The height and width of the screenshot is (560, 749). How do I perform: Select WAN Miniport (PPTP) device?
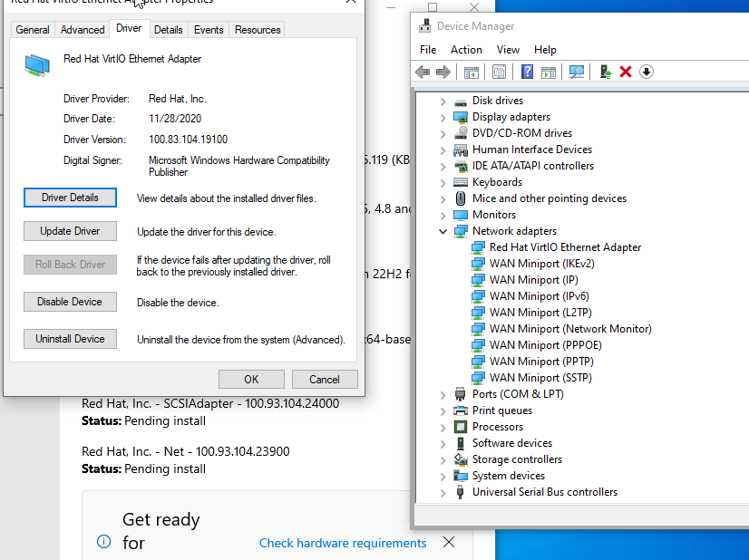(x=541, y=362)
